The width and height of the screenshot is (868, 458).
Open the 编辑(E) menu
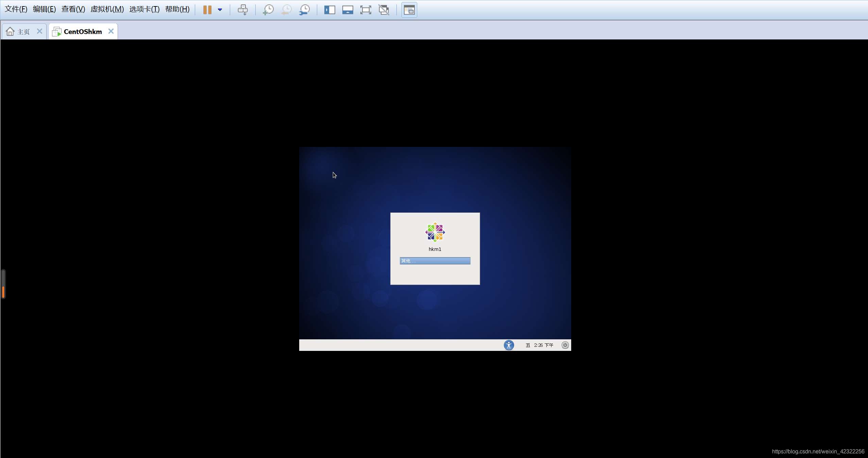click(44, 9)
